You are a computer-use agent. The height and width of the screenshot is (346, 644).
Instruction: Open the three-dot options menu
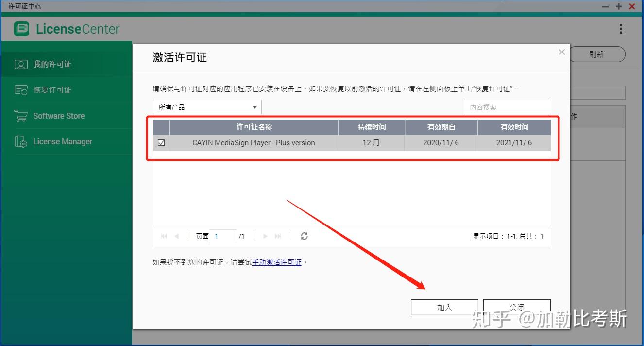(x=621, y=29)
